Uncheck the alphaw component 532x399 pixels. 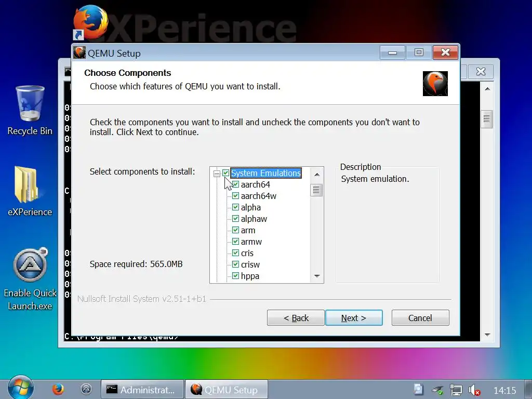(x=235, y=219)
